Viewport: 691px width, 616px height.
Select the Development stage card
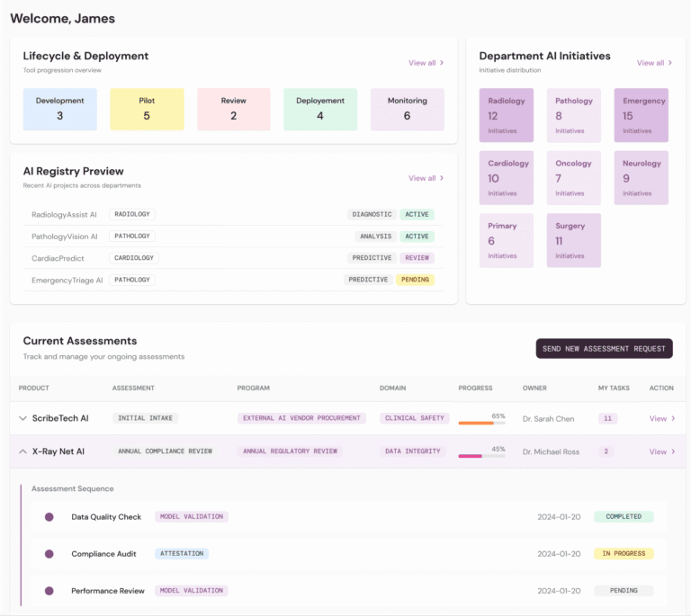(60, 109)
